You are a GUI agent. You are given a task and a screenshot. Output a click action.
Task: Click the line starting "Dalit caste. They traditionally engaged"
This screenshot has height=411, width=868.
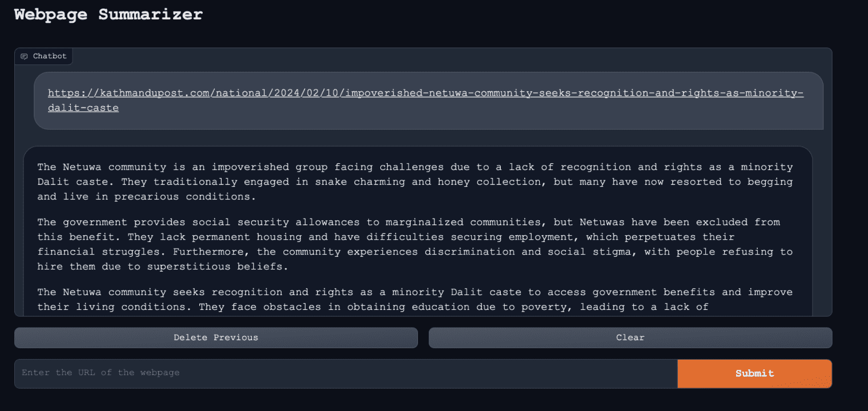(415, 182)
